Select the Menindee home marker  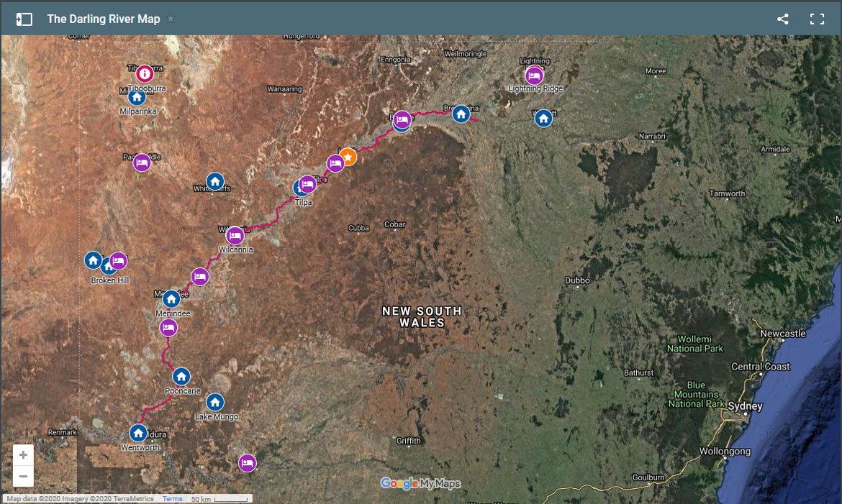tap(171, 298)
